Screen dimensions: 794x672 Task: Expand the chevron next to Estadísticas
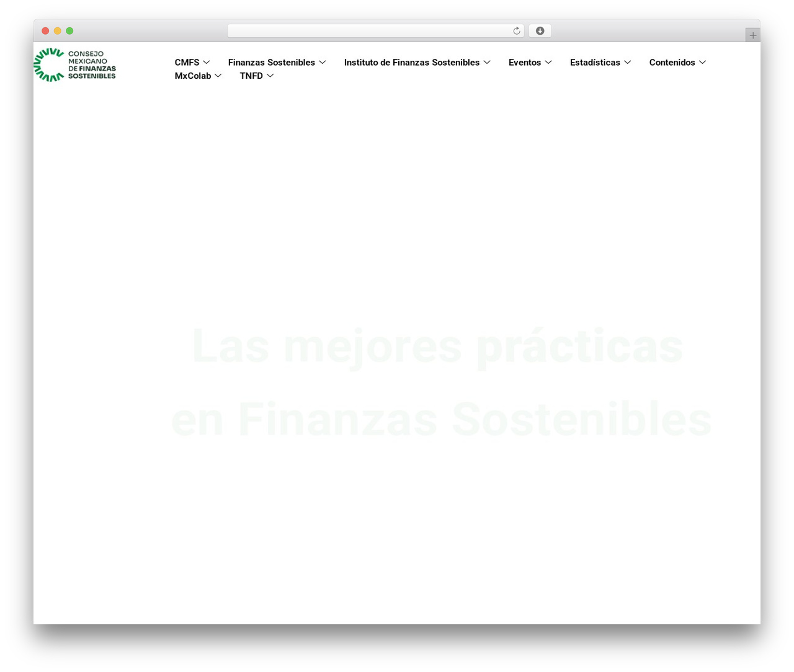tap(628, 63)
